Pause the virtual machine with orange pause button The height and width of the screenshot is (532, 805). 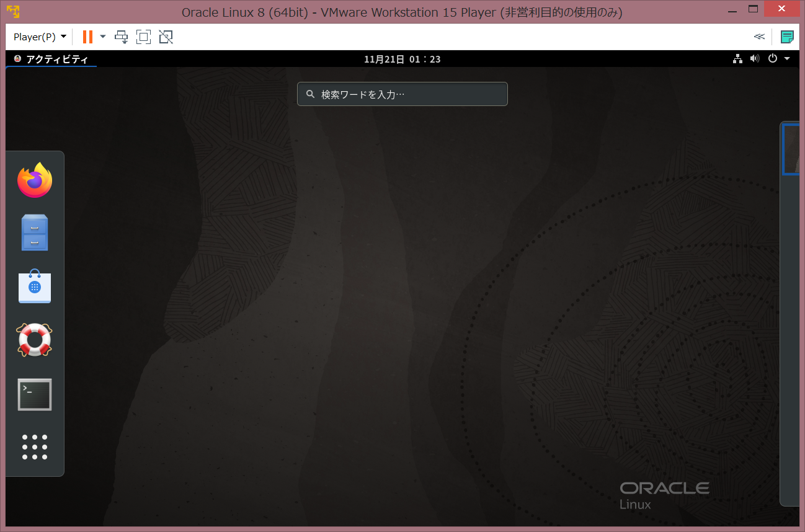coord(87,37)
